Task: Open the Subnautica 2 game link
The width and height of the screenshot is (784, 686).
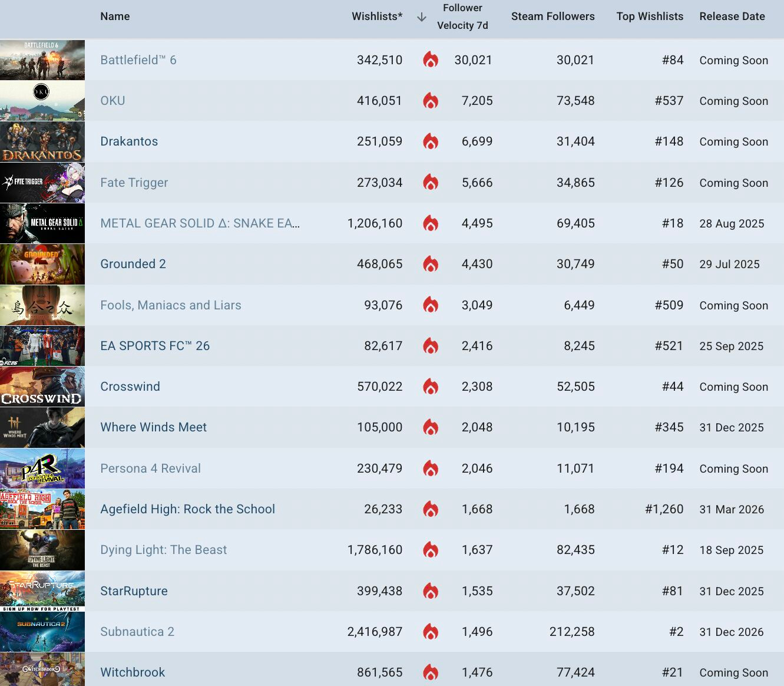Action: tap(137, 632)
